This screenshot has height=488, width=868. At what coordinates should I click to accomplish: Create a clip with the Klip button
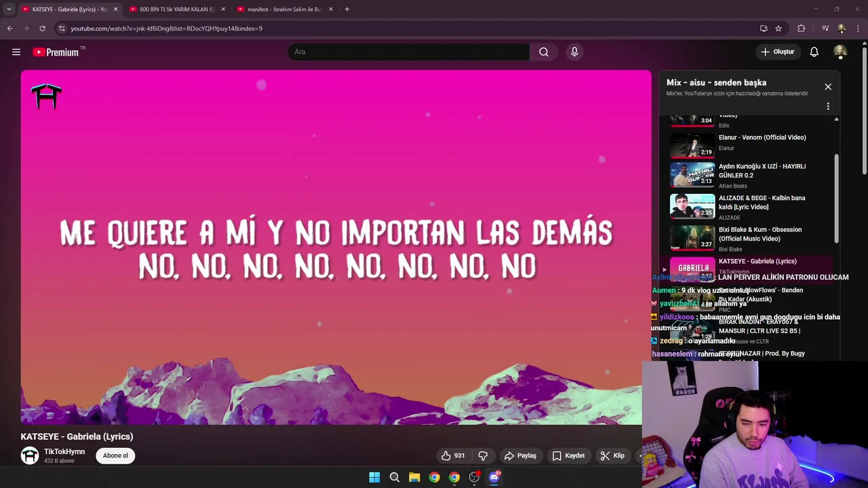pyautogui.click(x=612, y=455)
